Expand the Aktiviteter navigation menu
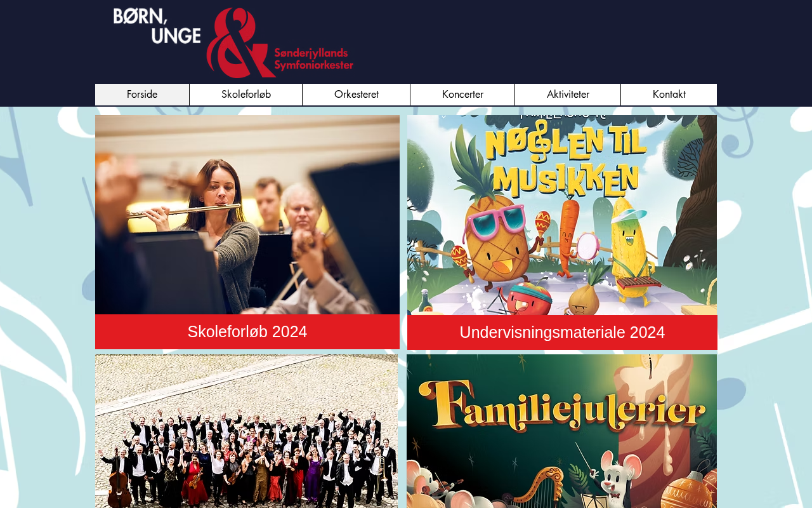Screen dimensions: 812x508 point(568,95)
